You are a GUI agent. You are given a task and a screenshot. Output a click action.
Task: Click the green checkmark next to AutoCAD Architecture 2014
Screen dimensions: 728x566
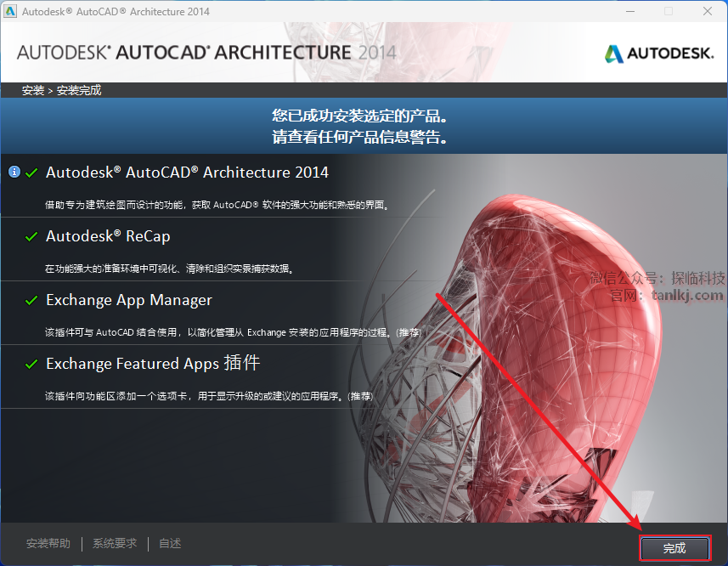pyautogui.click(x=31, y=173)
